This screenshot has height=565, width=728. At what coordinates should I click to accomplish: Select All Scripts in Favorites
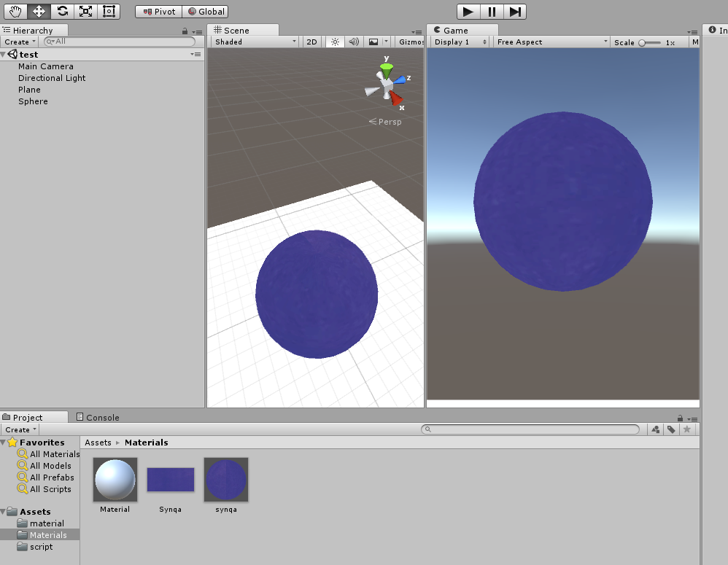[x=44, y=489]
